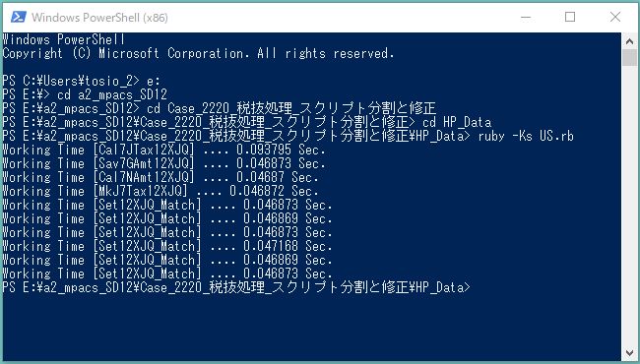Image resolution: width=640 pixels, height=364 pixels.
Task: Click the 'cd HP_Data' command text
Action: (x=457, y=122)
